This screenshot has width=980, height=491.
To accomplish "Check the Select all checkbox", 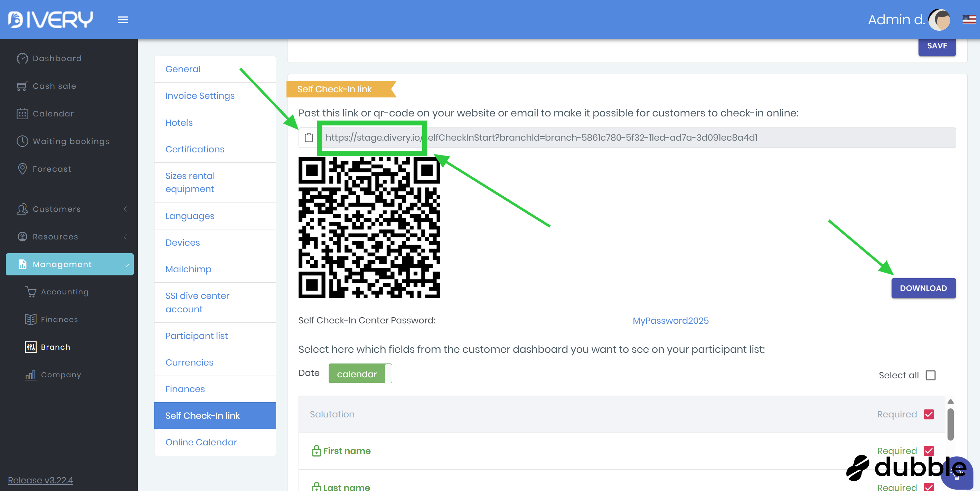I will 931,375.
